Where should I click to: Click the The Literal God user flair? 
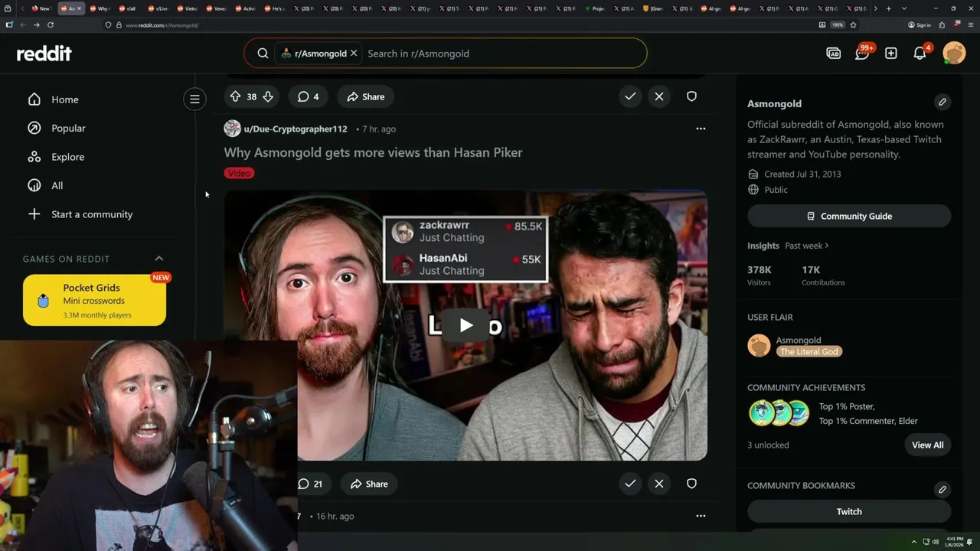(809, 351)
